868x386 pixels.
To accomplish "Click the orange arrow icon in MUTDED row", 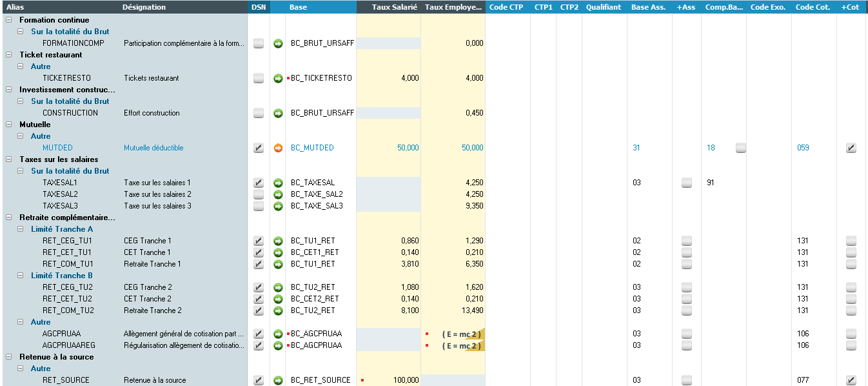I will coord(278,148).
